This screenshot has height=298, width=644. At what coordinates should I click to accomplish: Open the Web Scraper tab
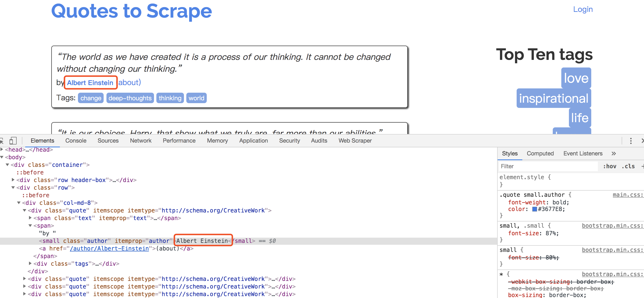pyautogui.click(x=355, y=140)
